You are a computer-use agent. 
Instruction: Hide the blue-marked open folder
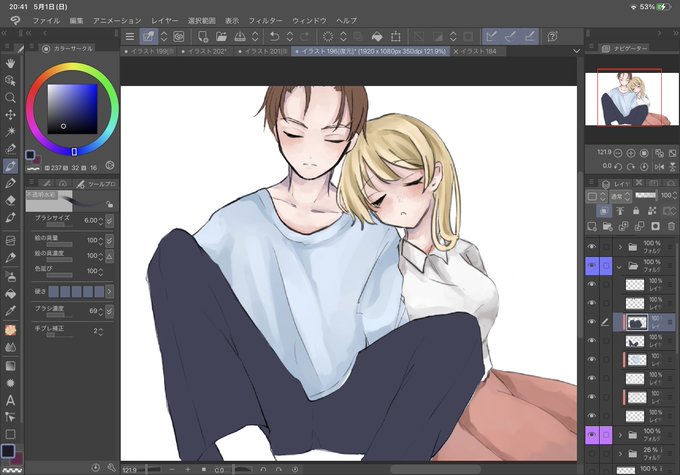pyautogui.click(x=592, y=265)
